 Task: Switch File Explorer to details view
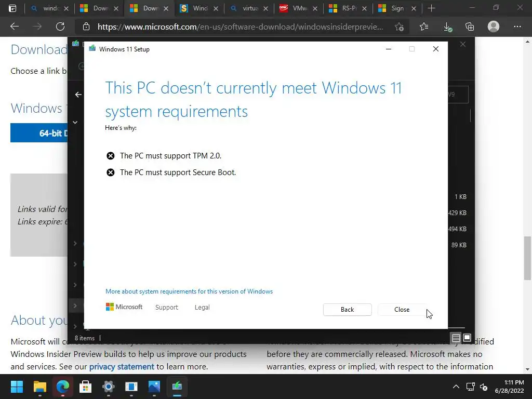click(456, 338)
